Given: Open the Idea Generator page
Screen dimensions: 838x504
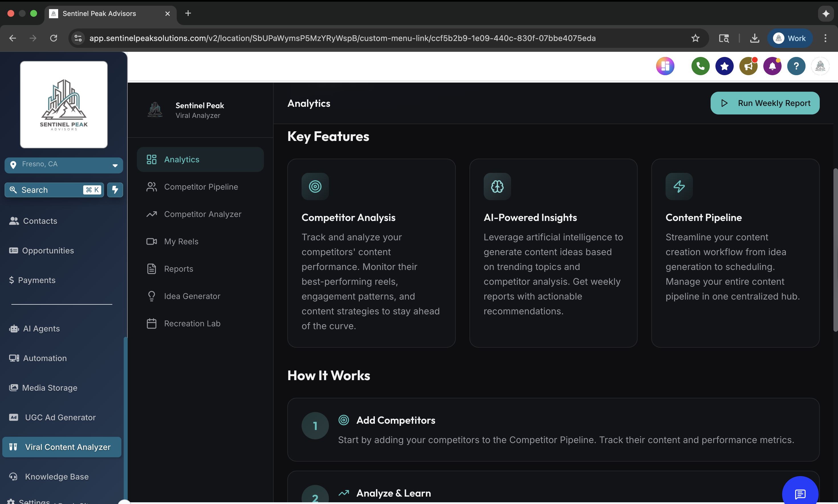Looking at the screenshot, I should (192, 296).
